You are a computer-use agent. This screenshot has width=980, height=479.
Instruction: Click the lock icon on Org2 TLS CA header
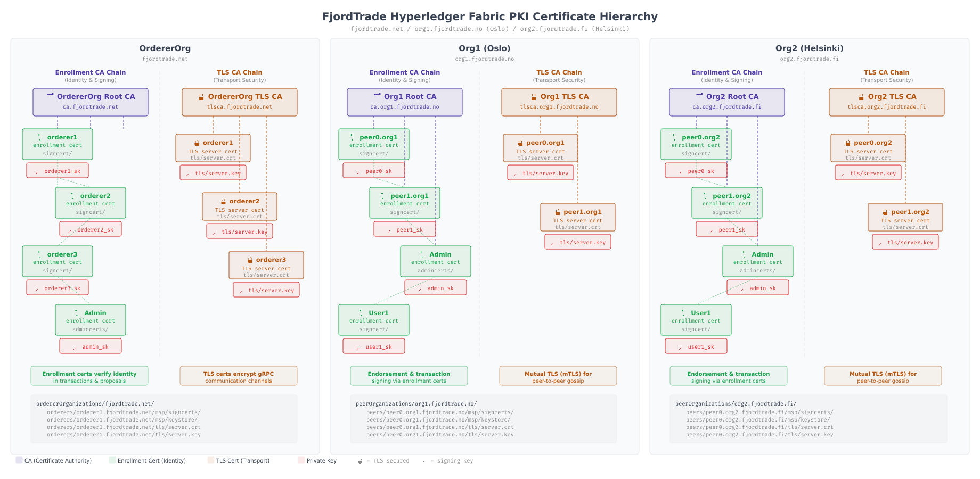tap(861, 97)
